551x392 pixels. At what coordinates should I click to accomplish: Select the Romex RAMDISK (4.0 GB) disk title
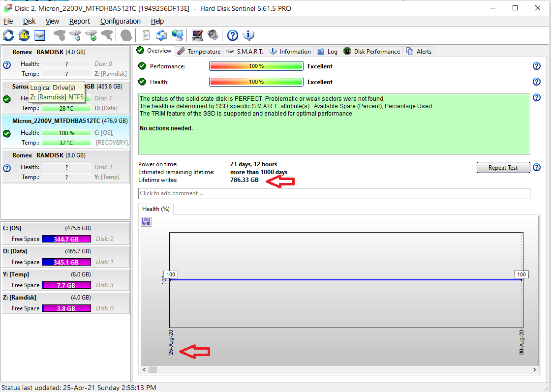point(49,52)
